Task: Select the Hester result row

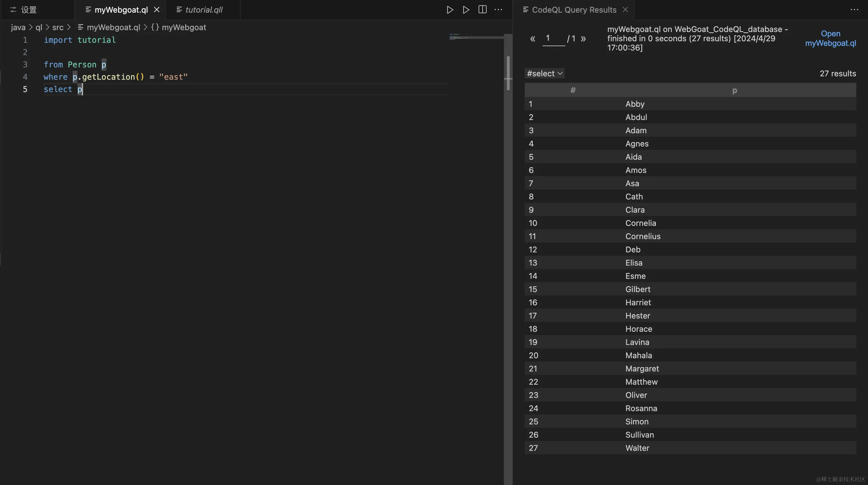Action: (x=691, y=315)
